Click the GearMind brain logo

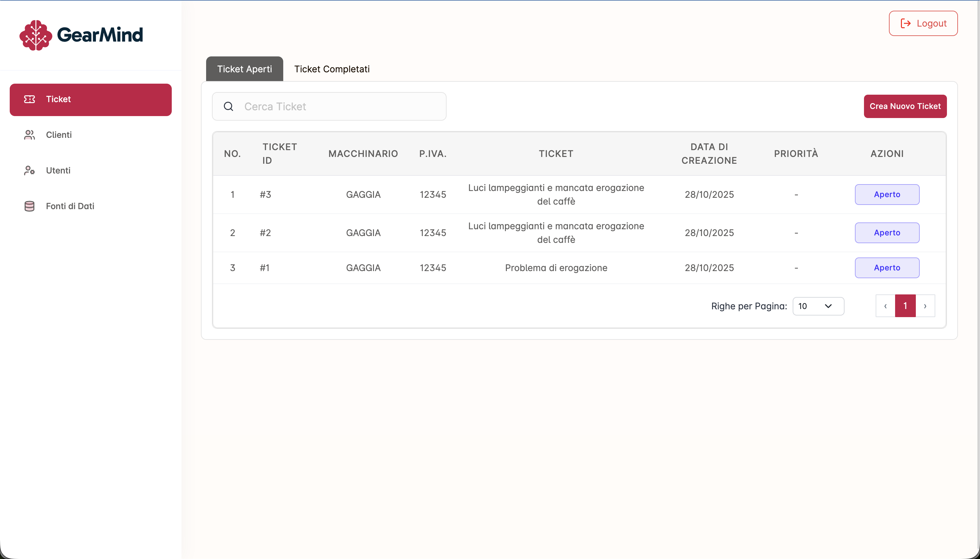[x=36, y=35]
